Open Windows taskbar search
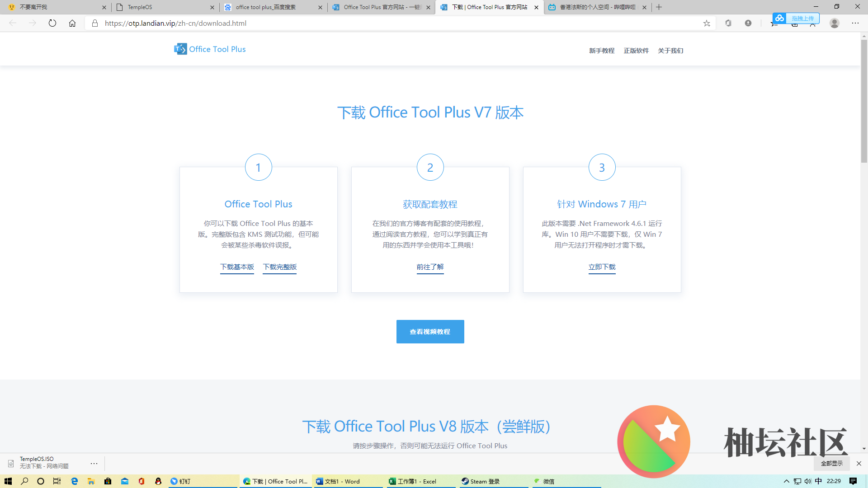This screenshot has width=868, height=488. (x=24, y=481)
